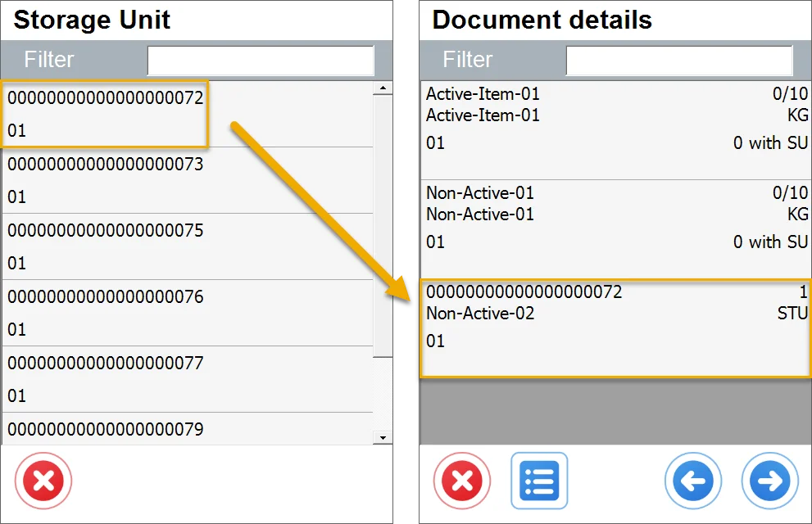Focus the Document details filter input field
This screenshot has width=812, height=524.
(x=678, y=61)
